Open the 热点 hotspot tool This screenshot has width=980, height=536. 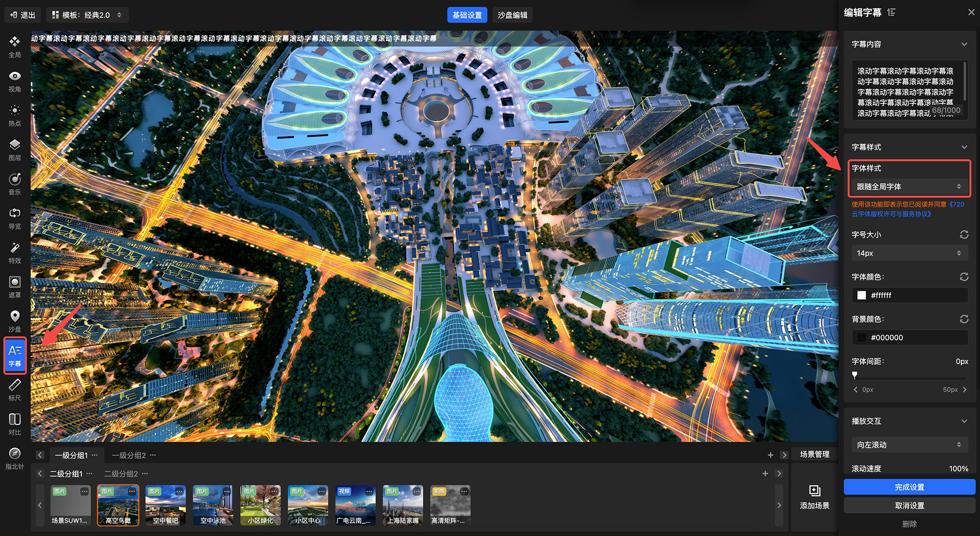(15, 111)
